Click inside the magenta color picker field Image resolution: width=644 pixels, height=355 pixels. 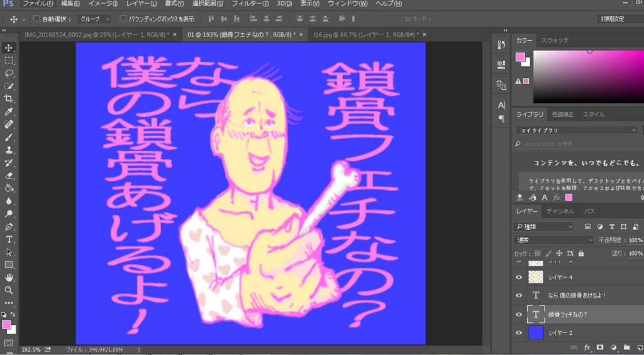click(589, 77)
